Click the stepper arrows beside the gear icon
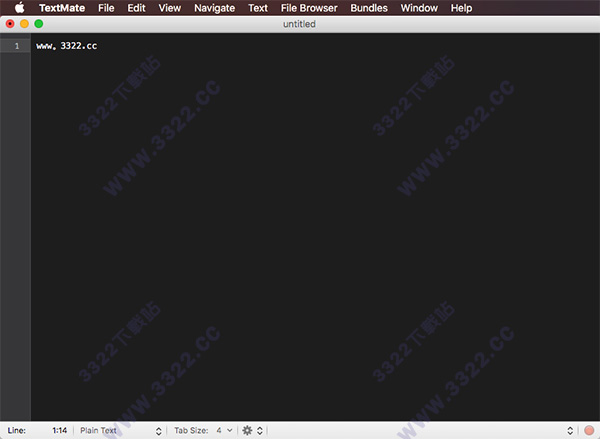 coord(260,431)
